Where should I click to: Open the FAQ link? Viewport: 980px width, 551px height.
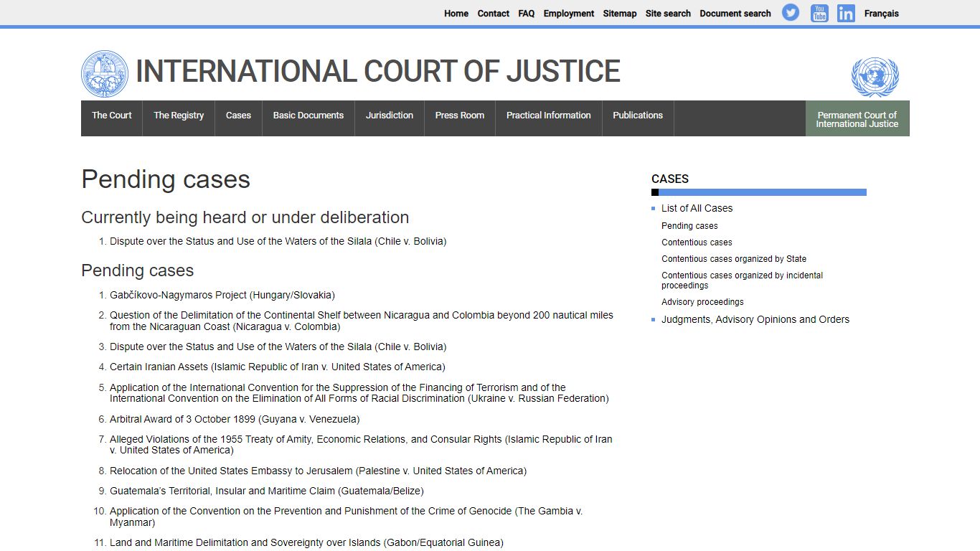coord(527,14)
